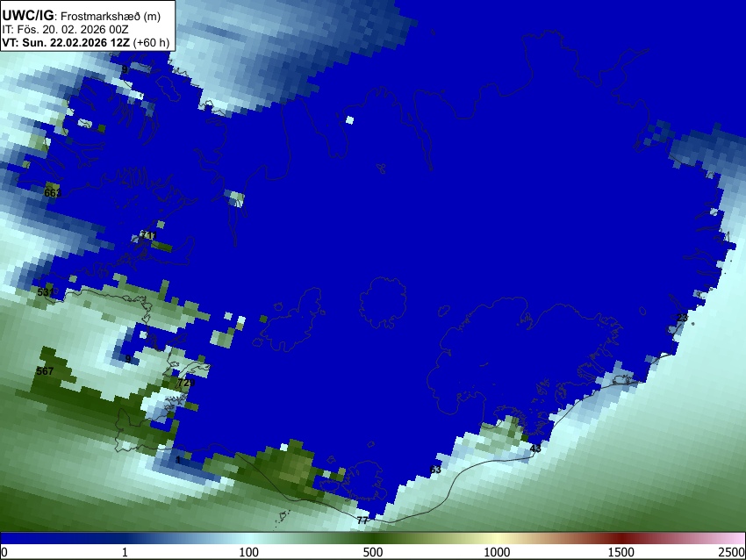Click the dark green color bar section above 500

pos(372,538)
